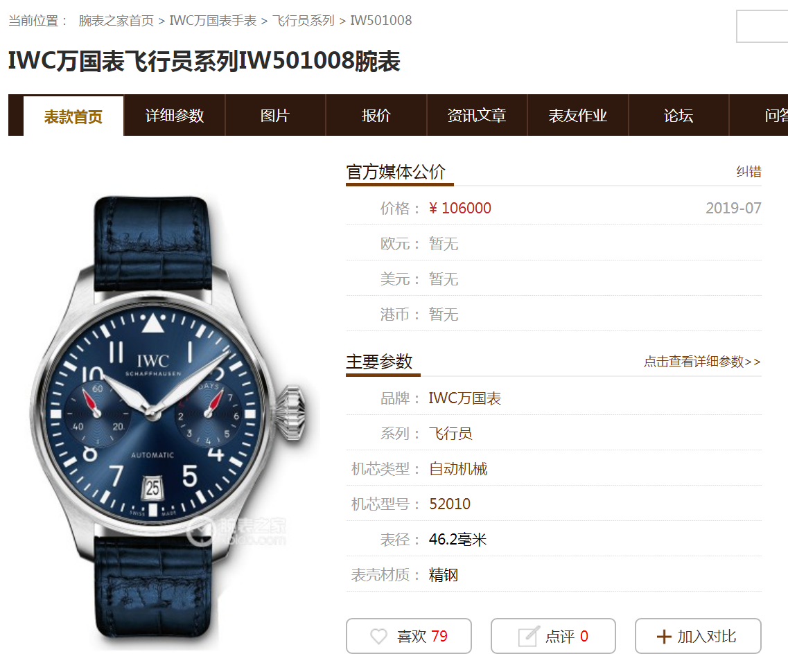Viewport: 788px width, 672px height.
Task: Open the 飞行员 series link
Action: pos(450,434)
